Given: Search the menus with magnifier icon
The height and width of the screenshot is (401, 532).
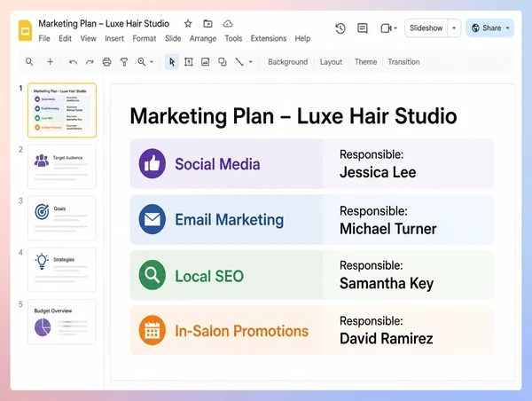Looking at the screenshot, I should click(29, 62).
